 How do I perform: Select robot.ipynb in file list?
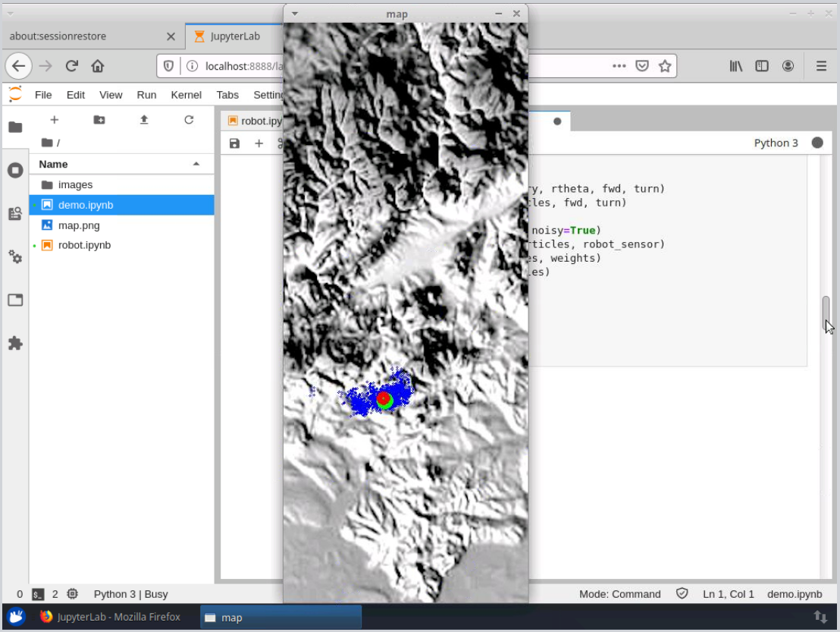coord(121,245)
